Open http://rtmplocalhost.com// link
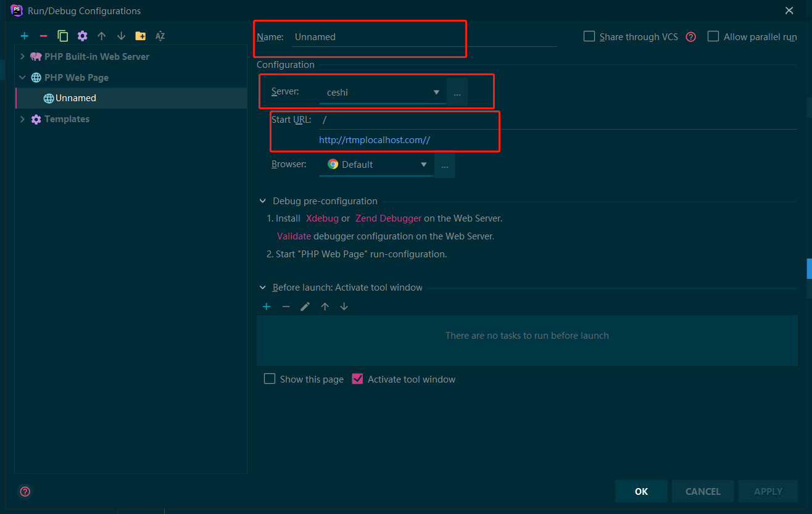812x514 pixels. click(375, 140)
